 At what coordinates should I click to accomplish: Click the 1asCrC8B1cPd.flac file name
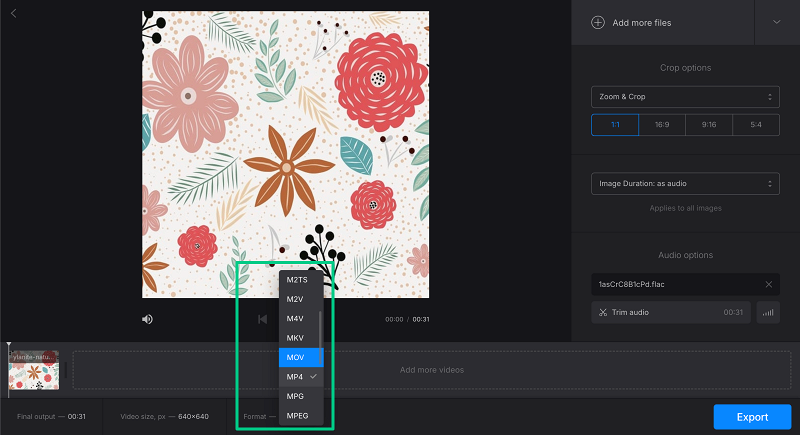[x=632, y=285]
